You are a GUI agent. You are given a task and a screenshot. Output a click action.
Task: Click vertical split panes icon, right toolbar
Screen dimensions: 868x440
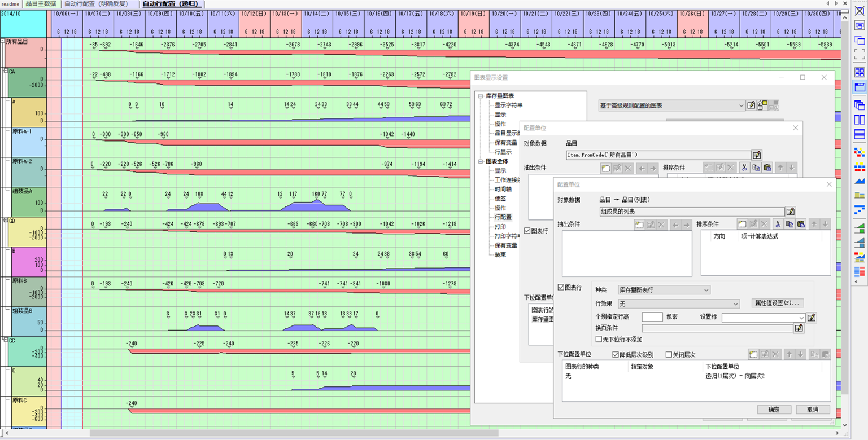point(859,119)
